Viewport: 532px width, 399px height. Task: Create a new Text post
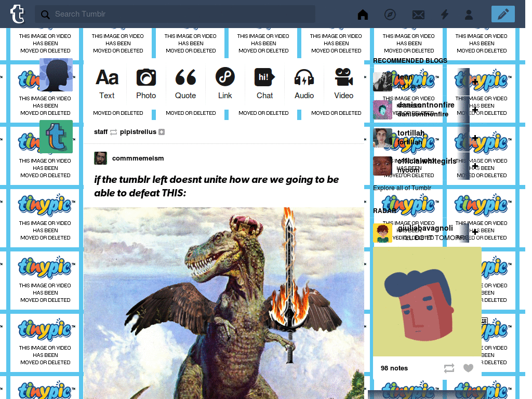pyautogui.click(x=107, y=84)
